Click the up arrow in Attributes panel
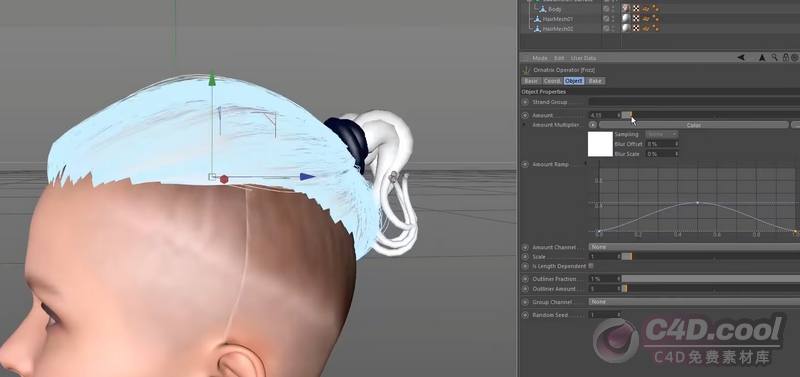The height and width of the screenshot is (377, 800). click(x=762, y=58)
